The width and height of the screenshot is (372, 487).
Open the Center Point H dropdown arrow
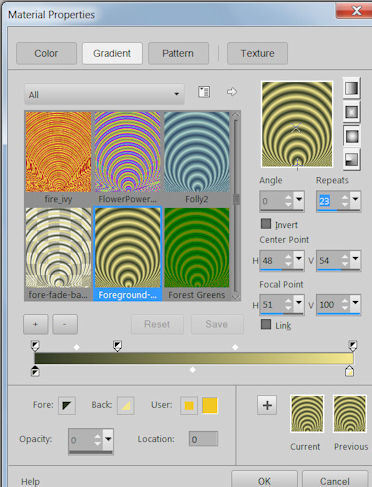(x=299, y=259)
